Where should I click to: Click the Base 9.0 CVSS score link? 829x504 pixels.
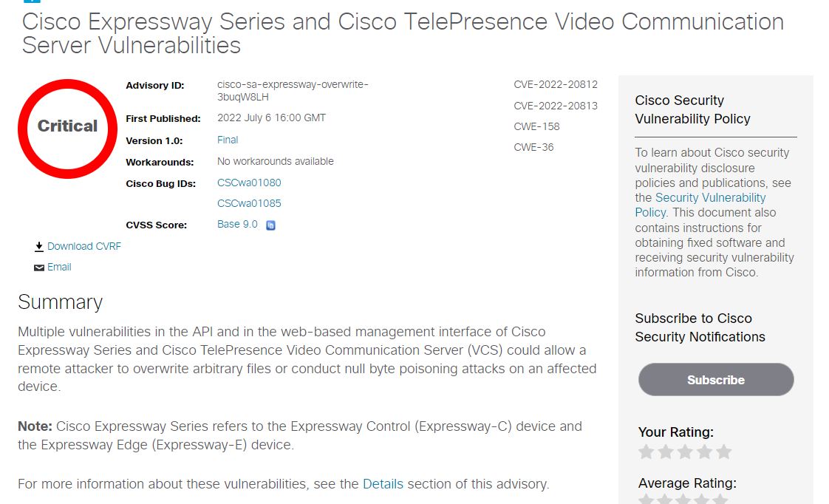pos(237,224)
